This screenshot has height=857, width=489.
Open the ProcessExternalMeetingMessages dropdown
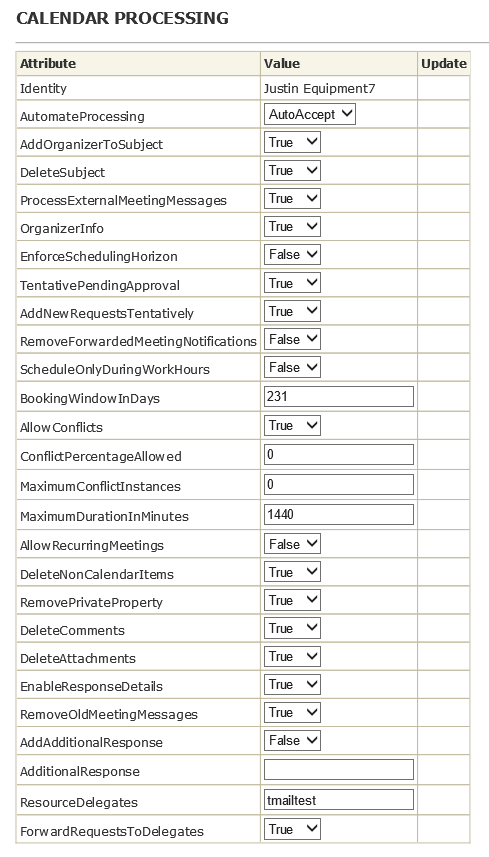coord(292,198)
